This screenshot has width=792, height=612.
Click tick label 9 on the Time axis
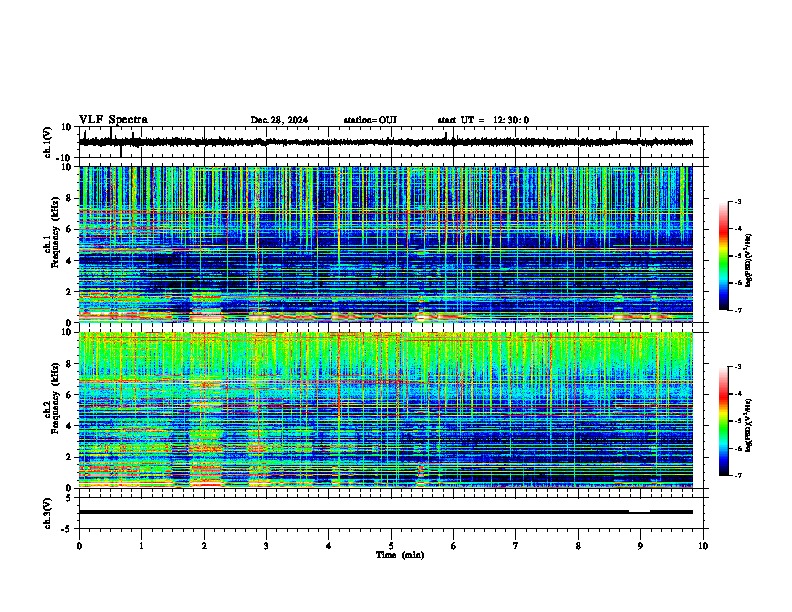[x=640, y=546]
